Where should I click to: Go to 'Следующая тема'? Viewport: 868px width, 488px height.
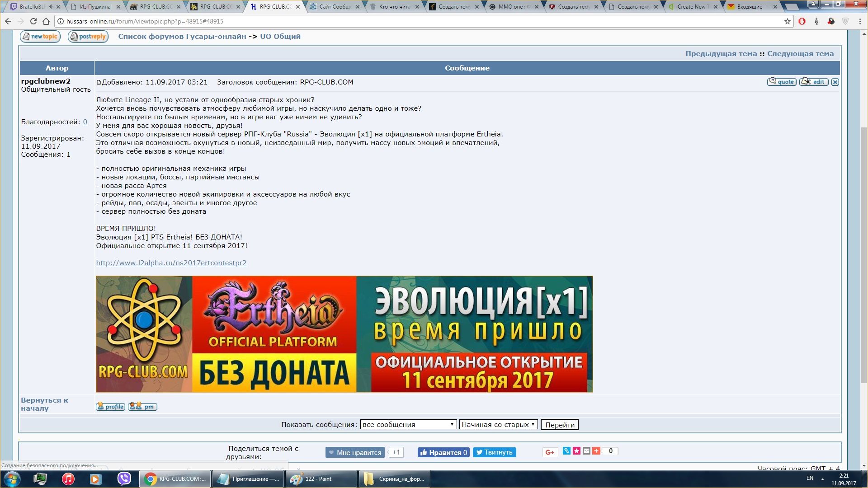click(x=800, y=54)
